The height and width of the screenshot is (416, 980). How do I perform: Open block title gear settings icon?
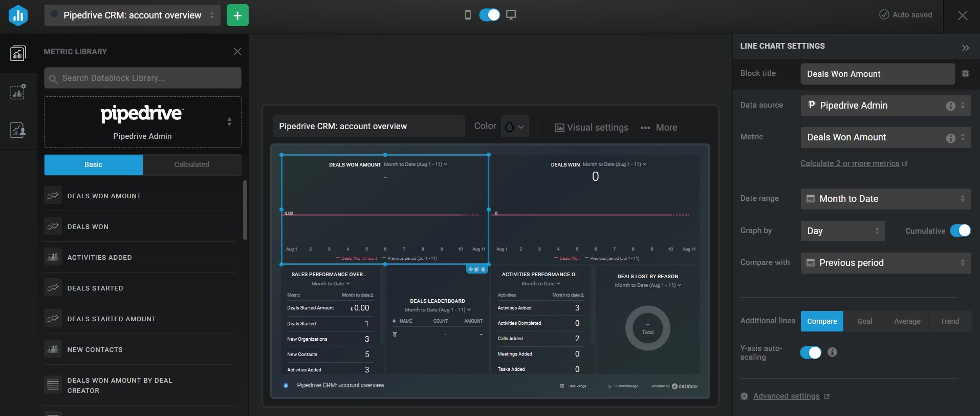(x=965, y=73)
